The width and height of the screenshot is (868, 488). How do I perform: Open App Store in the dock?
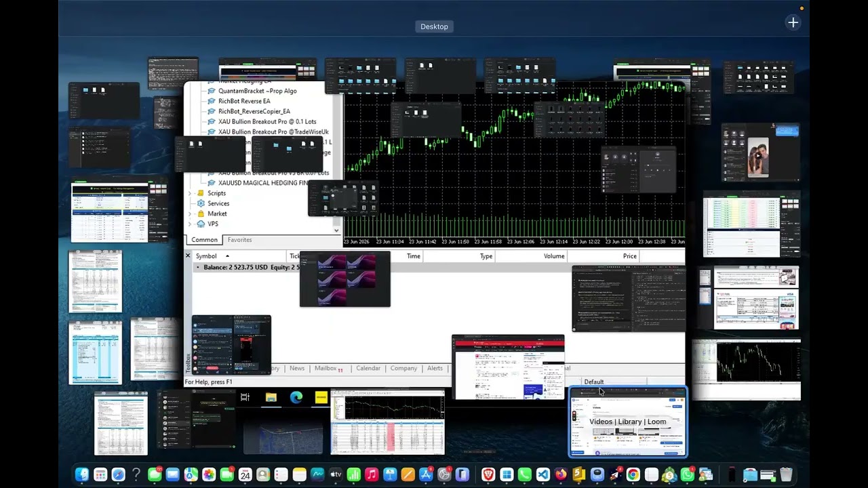426,475
